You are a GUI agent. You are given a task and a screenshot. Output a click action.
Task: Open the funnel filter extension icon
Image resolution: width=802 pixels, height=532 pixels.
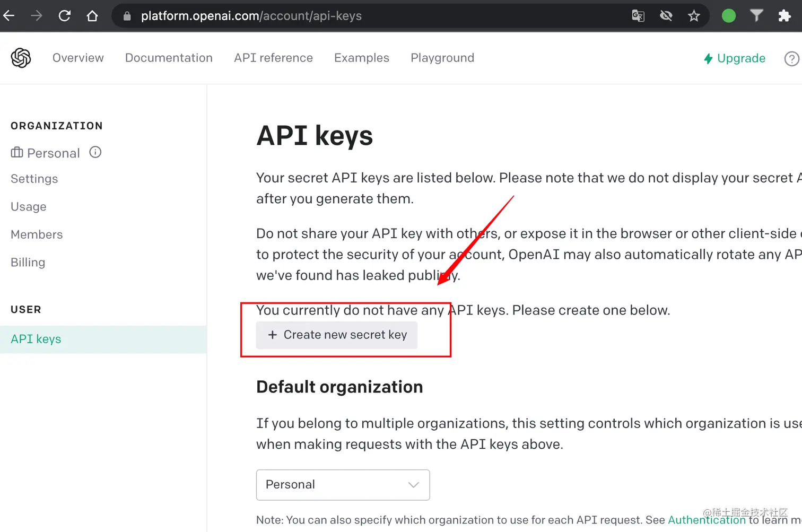757,15
